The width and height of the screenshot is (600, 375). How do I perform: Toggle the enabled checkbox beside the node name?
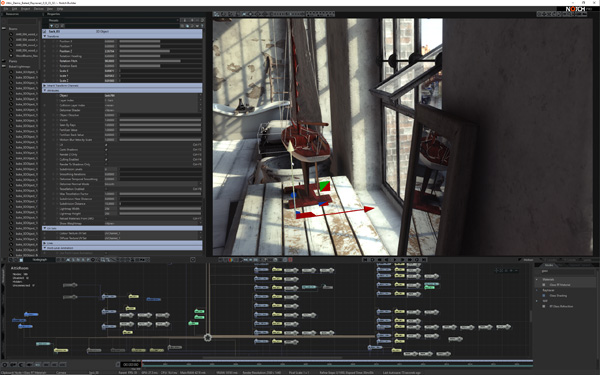click(x=44, y=31)
